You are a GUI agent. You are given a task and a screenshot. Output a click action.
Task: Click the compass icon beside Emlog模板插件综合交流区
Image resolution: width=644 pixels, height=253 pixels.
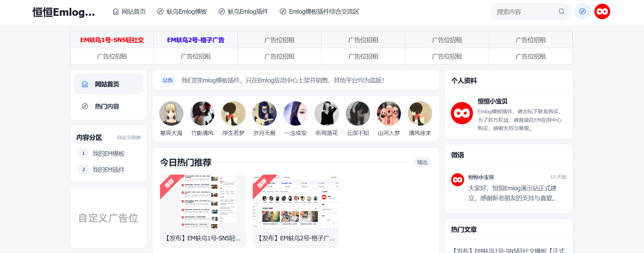[x=283, y=12]
